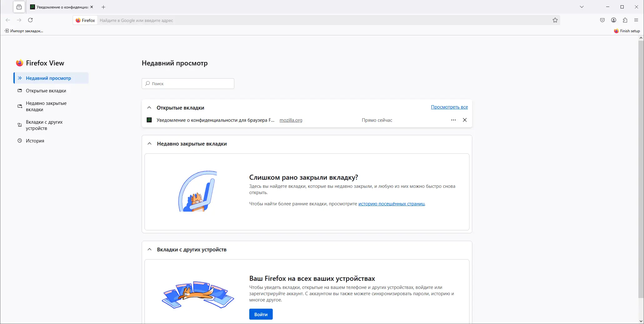This screenshot has height=324, width=644.
Task: Open the Save to Pocket icon
Action: click(602, 20)
